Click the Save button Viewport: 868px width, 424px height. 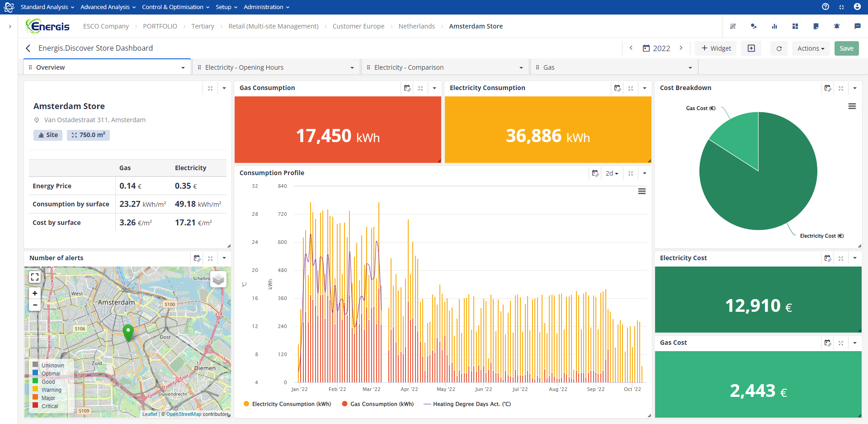click(x=846, y=48)
